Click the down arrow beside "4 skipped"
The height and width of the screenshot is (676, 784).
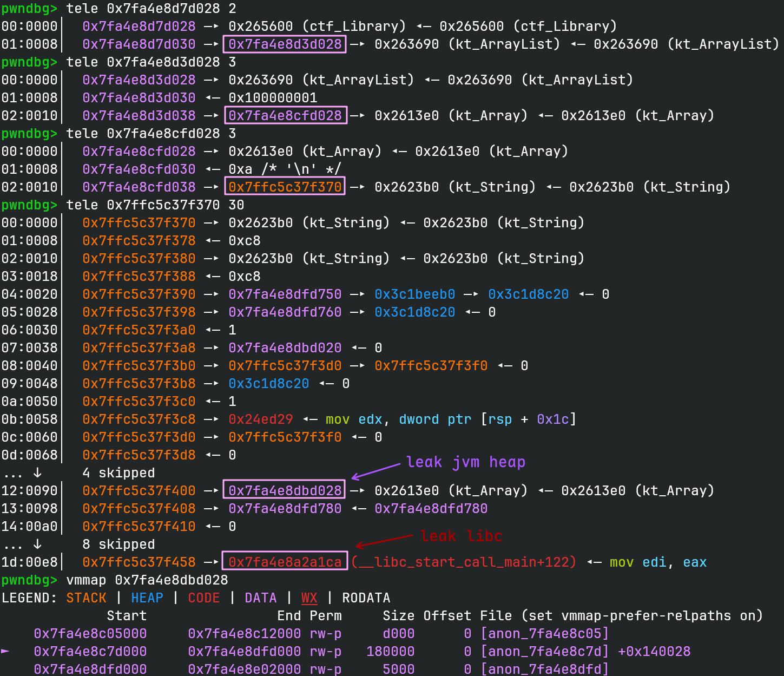(x=37, y=472)
